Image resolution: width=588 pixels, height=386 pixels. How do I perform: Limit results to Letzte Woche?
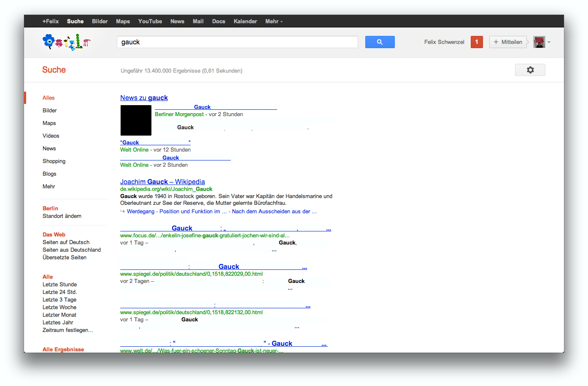coord(59,307)
